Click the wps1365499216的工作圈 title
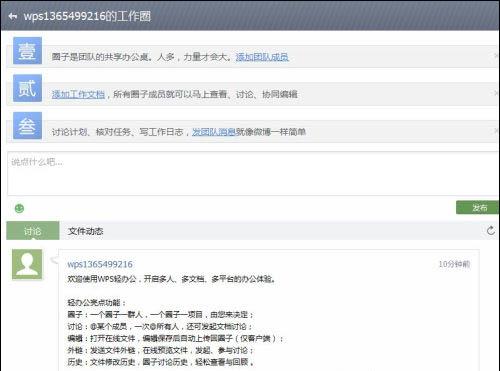500x371 pixels. [87, 16]
